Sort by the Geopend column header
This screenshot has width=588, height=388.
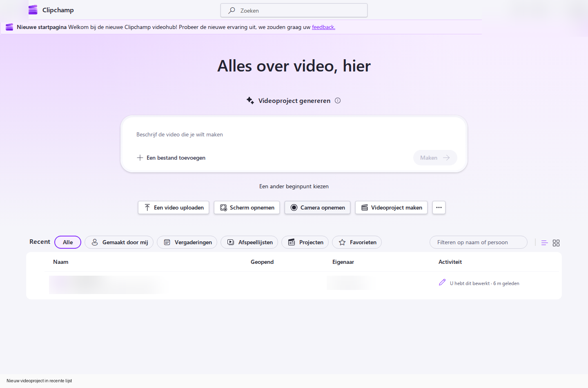262,262
